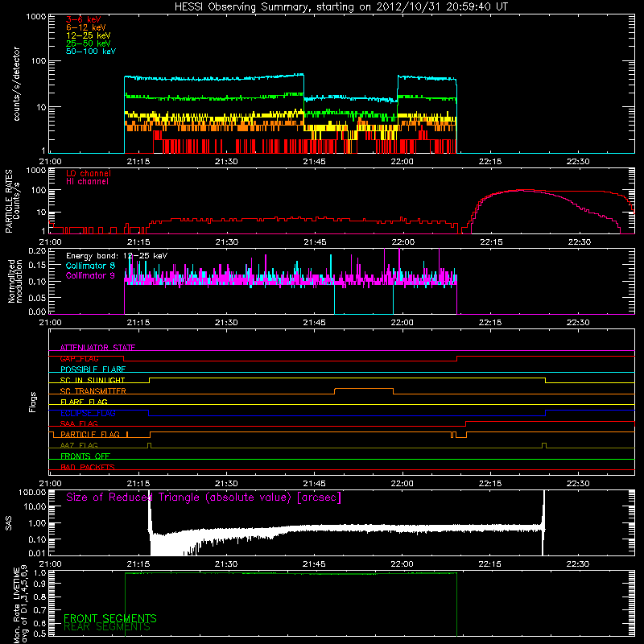The image size is (644, 644).
Task: Click the PARTICLE_FLAG label
Action: tap(90, 434)
